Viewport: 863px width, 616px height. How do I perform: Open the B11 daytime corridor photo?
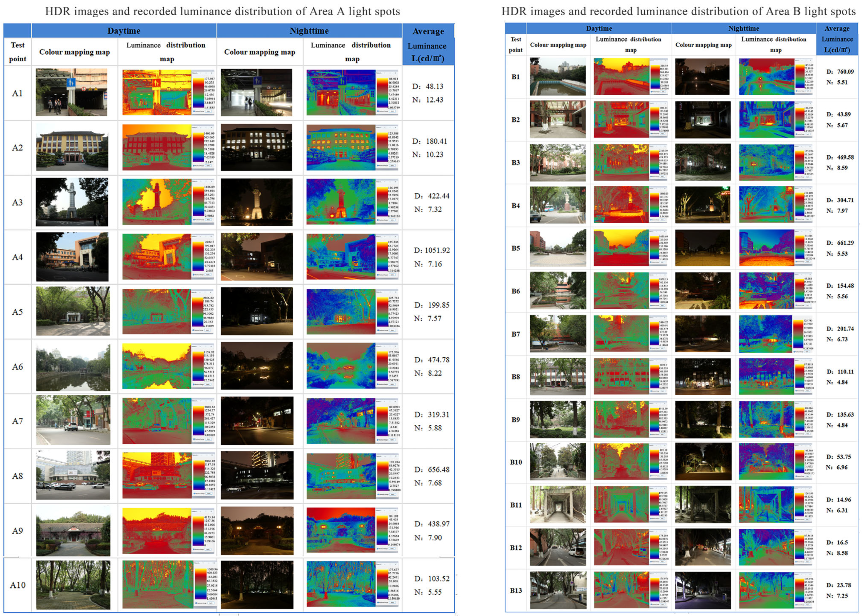coord(557,505)
